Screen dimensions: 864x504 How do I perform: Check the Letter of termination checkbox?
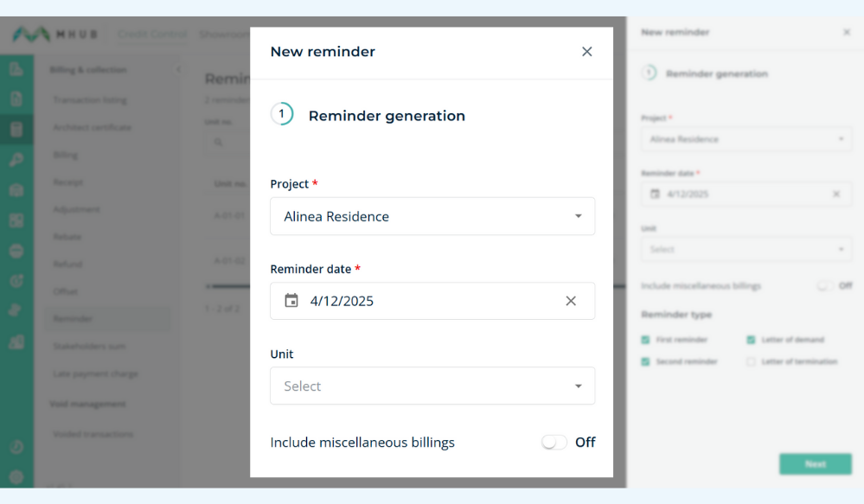tap(751, 361)
